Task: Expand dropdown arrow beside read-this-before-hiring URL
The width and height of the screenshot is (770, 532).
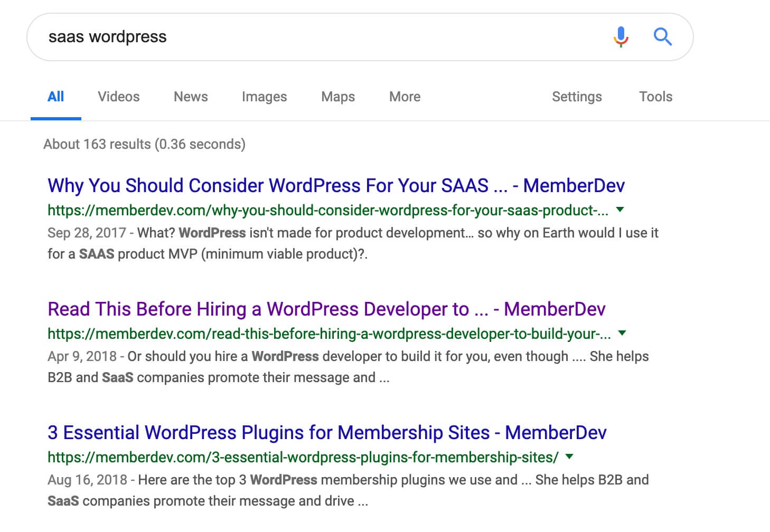Action: pyautogui.click(x=622, y=333)
